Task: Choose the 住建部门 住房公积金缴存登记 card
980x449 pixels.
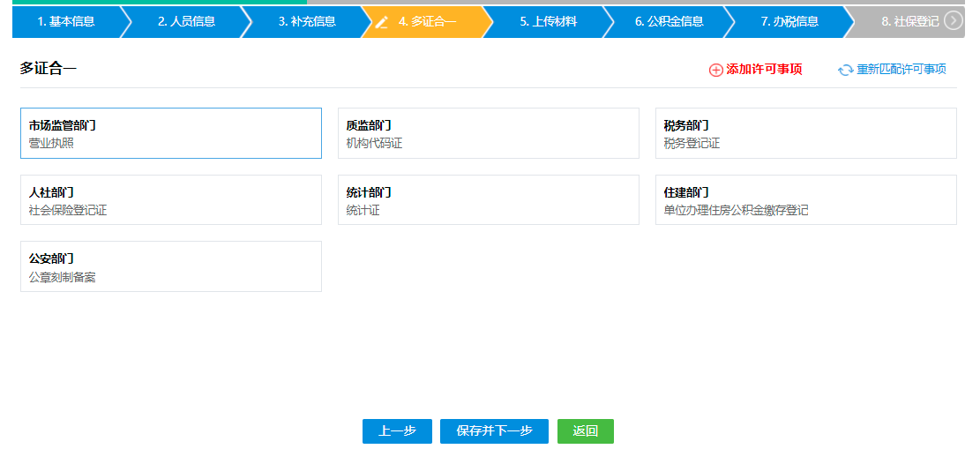Action: (x=805, y=200)
